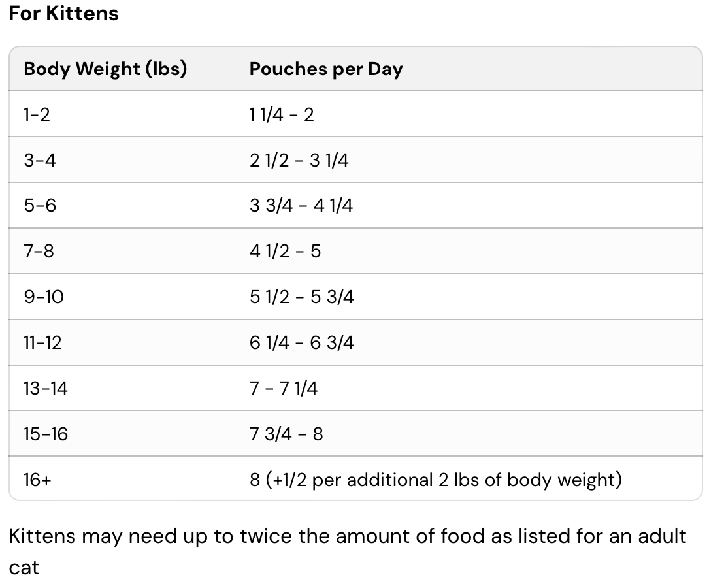This screenshot has width=724, height=588.
Task: Click the "4 1/2 - 5" pouches value
Action: [285, 252]
